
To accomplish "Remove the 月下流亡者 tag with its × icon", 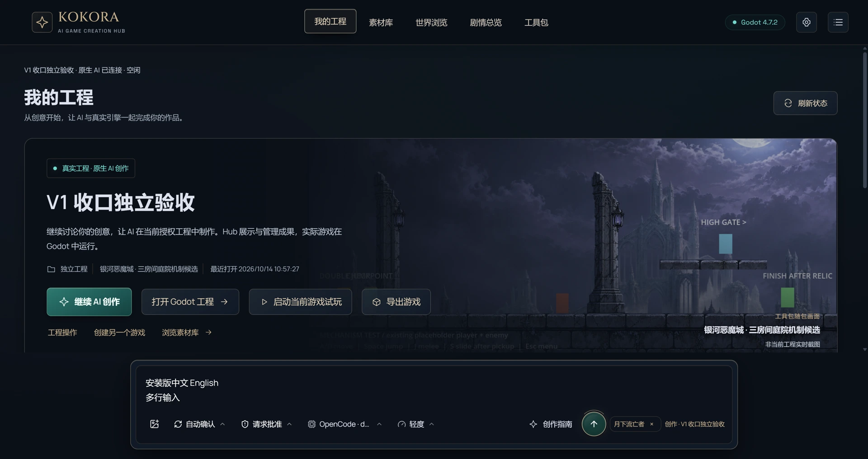I will point(651,424).
